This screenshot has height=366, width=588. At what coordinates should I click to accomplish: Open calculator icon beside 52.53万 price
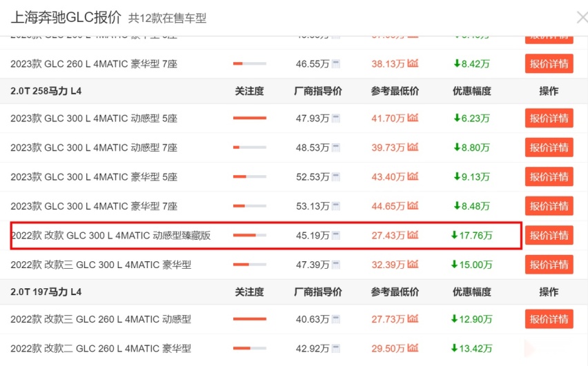click(x=336, y=177)
